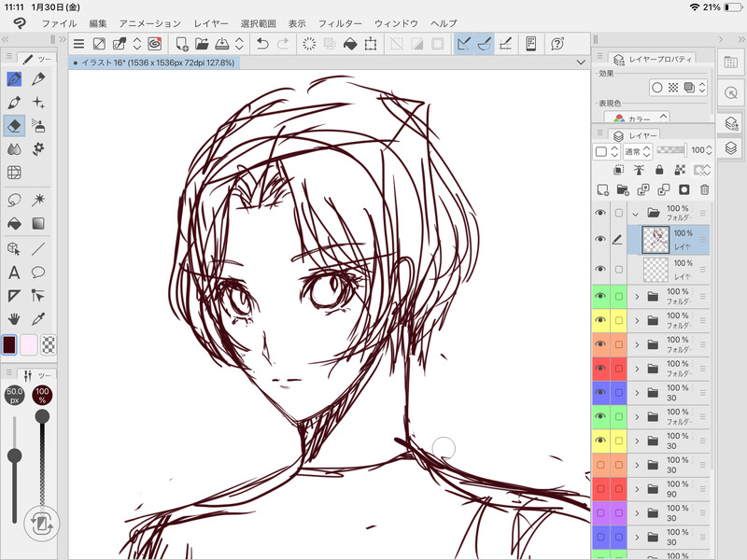The height and width of the screenshot is (560, 747).
Task: Select the Gradient tool
Action: coord(38,223)
